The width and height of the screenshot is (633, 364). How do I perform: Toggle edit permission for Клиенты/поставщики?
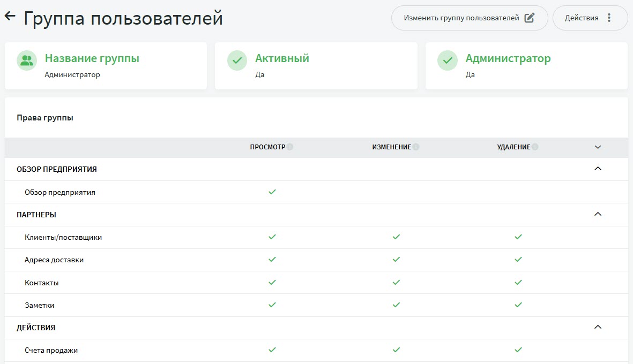point(396,237)
